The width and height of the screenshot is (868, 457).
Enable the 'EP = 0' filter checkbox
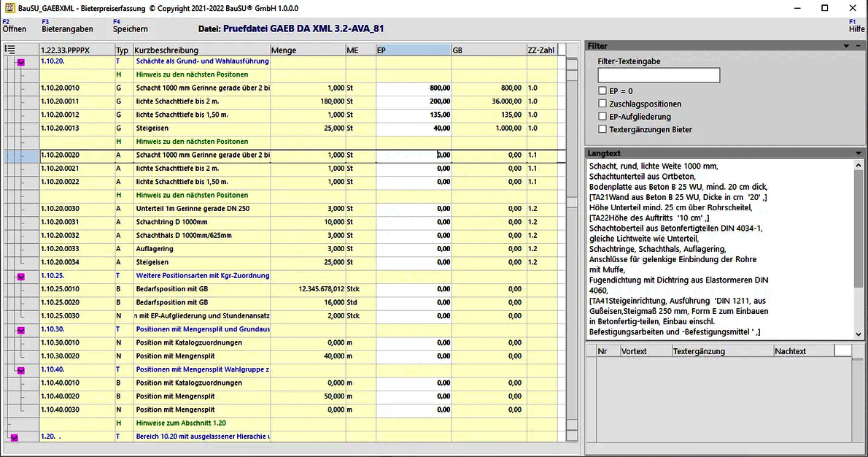tap(602, 91)
